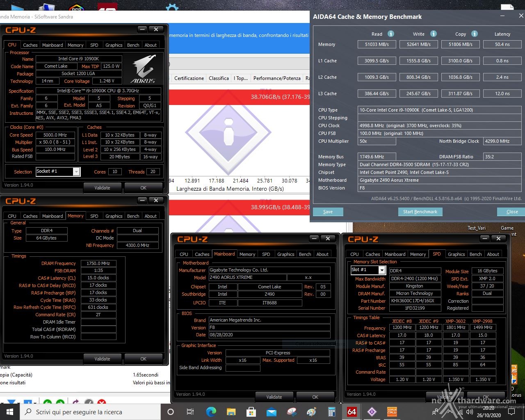Click the Part Number KHX3600C17D4/16GX field

[x=414, y=301]
